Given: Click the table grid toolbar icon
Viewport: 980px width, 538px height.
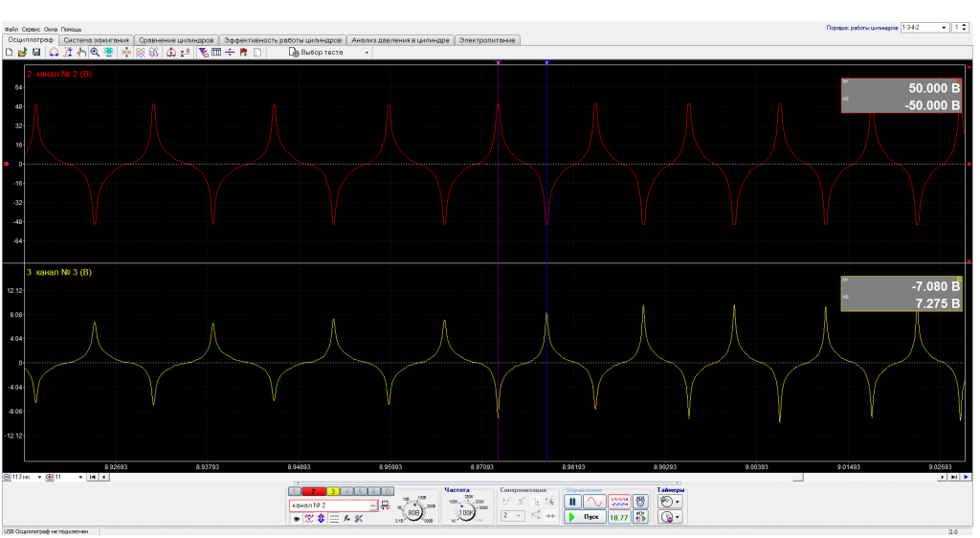Looking at the screenshot, I should click(x=216, y=53).
